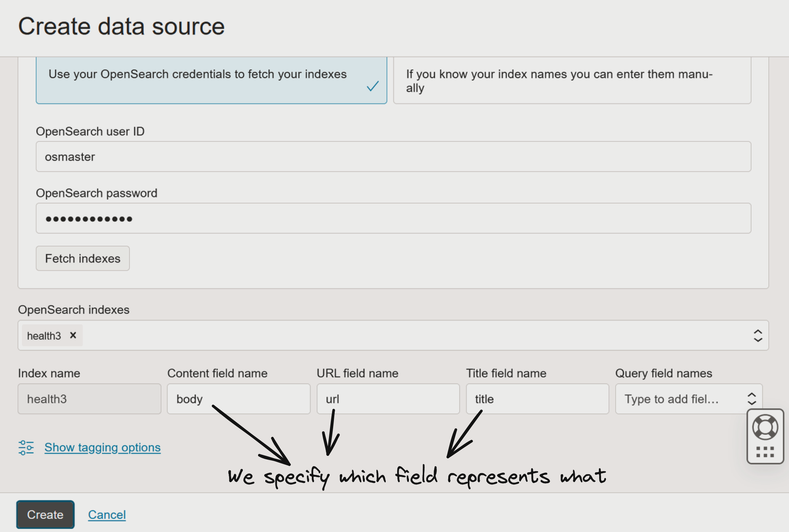Click the Title field name input

[x=537, y=399]
